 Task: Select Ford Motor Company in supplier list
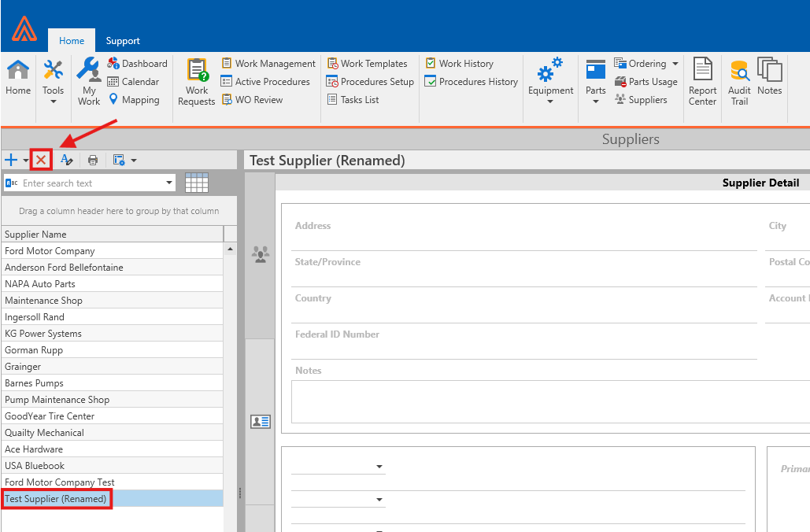(x=50, y=251)
